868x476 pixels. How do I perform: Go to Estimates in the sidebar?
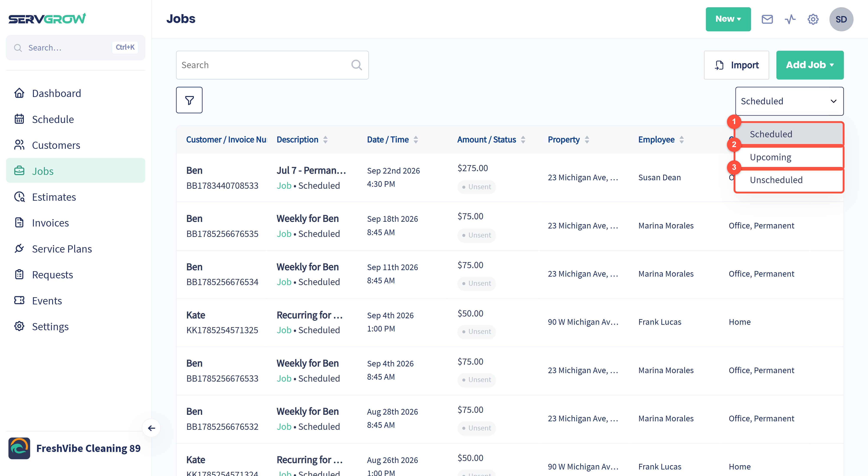pos(54,197)
